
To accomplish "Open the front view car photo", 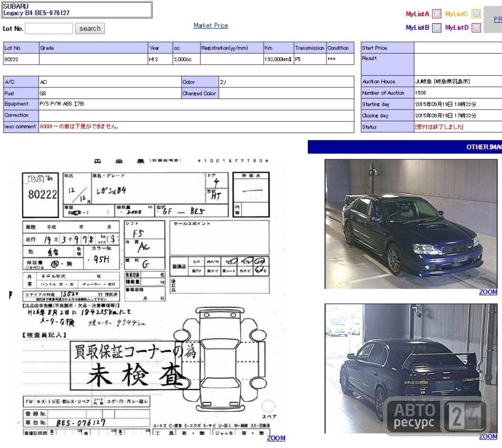I will (x=411, y=224).
